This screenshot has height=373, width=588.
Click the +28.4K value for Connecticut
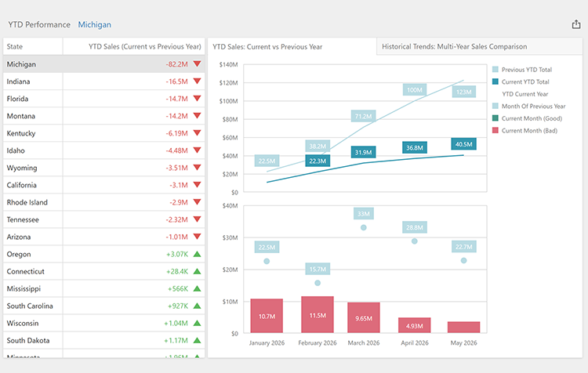pyautogui.click(x=177, y=271)
